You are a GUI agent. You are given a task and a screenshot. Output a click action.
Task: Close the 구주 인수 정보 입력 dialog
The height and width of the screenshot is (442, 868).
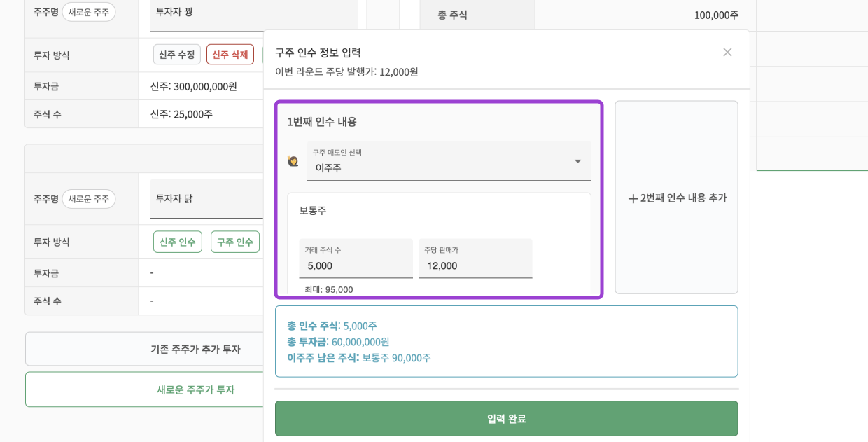point(727,52)
